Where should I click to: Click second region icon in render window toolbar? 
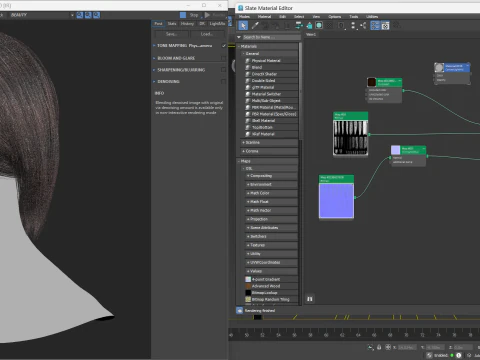pyautogui.click(x=88, y=15)
